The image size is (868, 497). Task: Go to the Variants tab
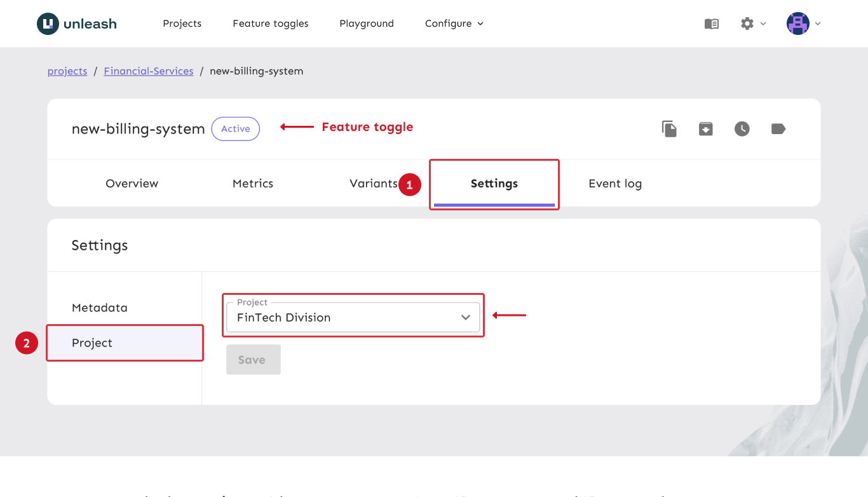pos(373,184)
